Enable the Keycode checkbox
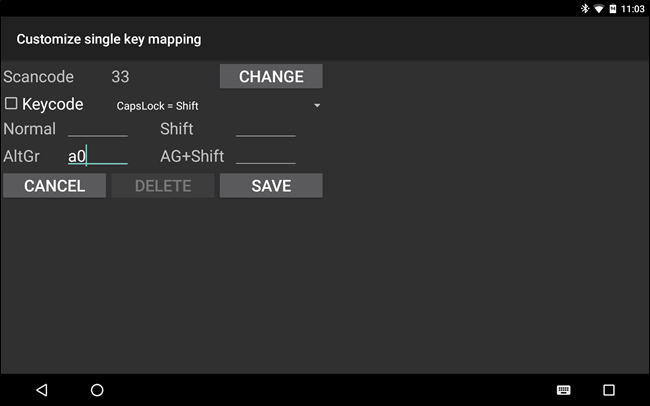 (x=12, y=104)
